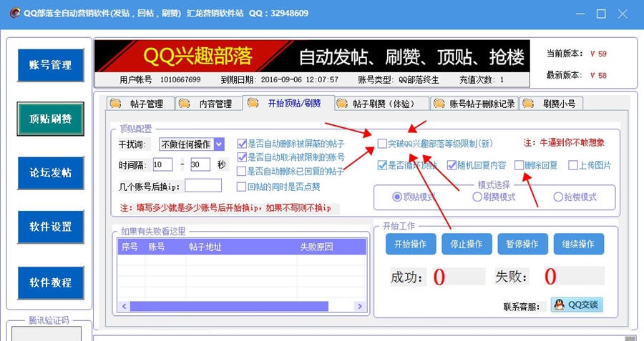Click the app logo icon in title bar
Viewport: 644px width, 341px height.
[15, 13]
